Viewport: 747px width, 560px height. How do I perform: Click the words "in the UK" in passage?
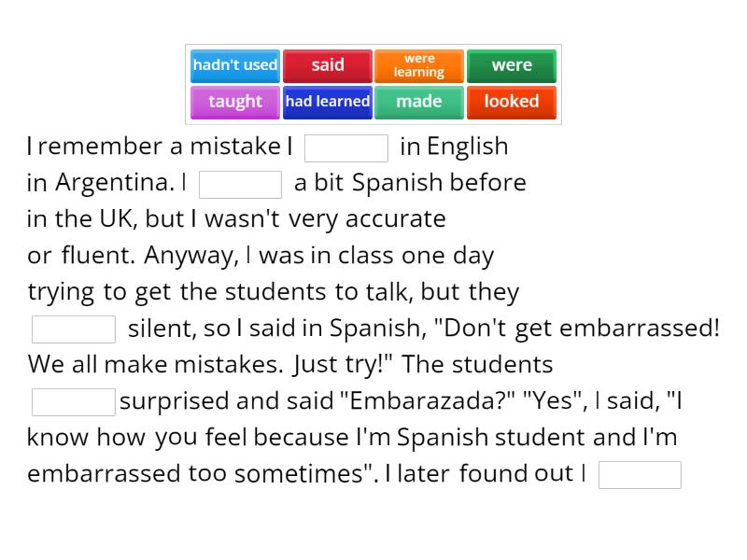coord(81,219)
